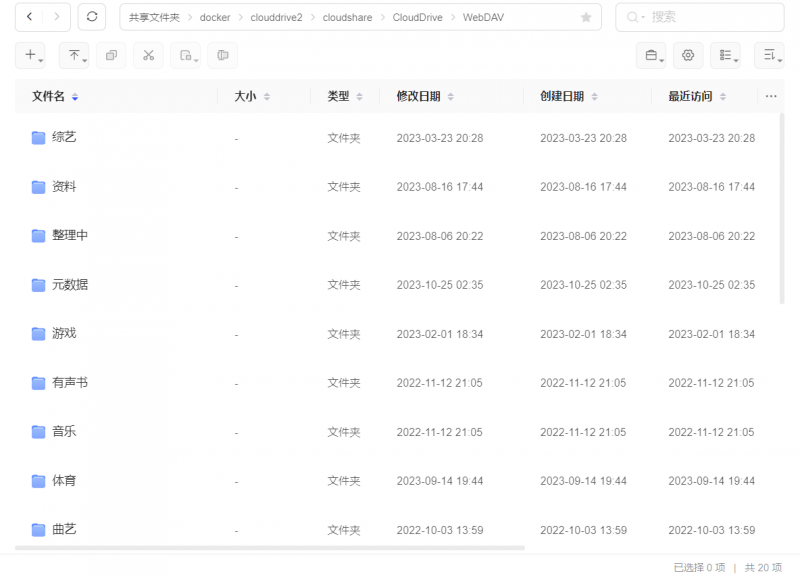Click the horizontal scrollbar at bottom
Image resolution: width=800 pixels, height=578 pixels.
[270, 548]
